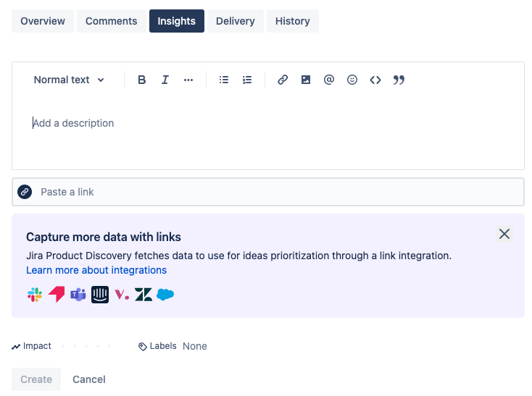This screenshot has width=532, height=396.
Task: Click the pink V integration icon
Action: (x=122, y=295)
